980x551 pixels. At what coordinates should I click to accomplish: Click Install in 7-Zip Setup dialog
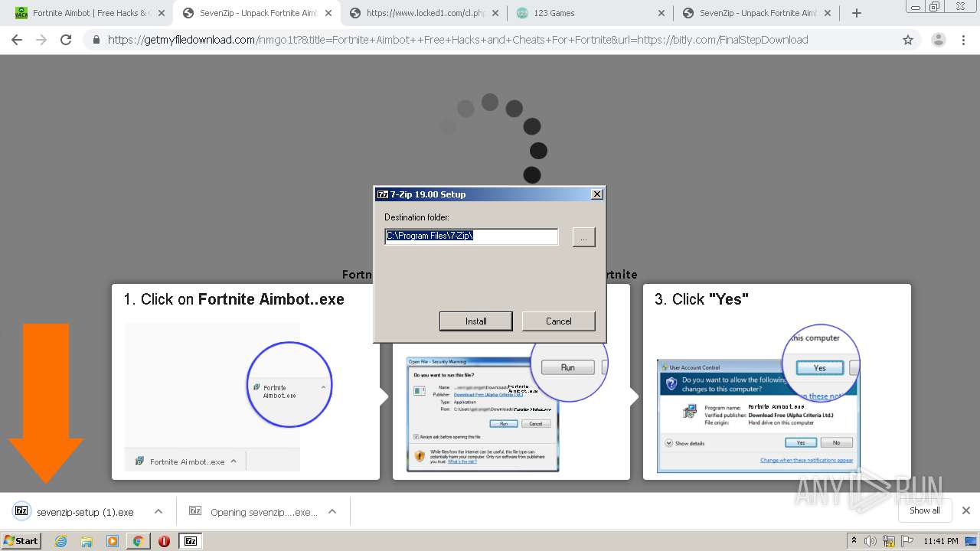(x=475, y=321)
